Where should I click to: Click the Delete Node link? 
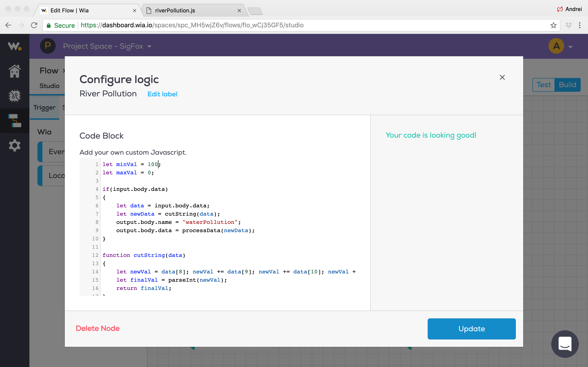(98, 328)
